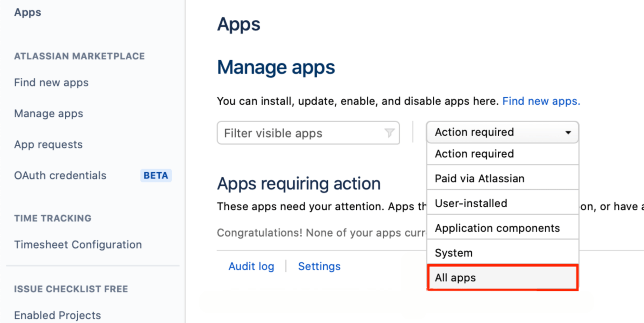Go to 'Find new apps' in sidebar
The height and width of the screenshot is (323, 644).
click(51, 83)
